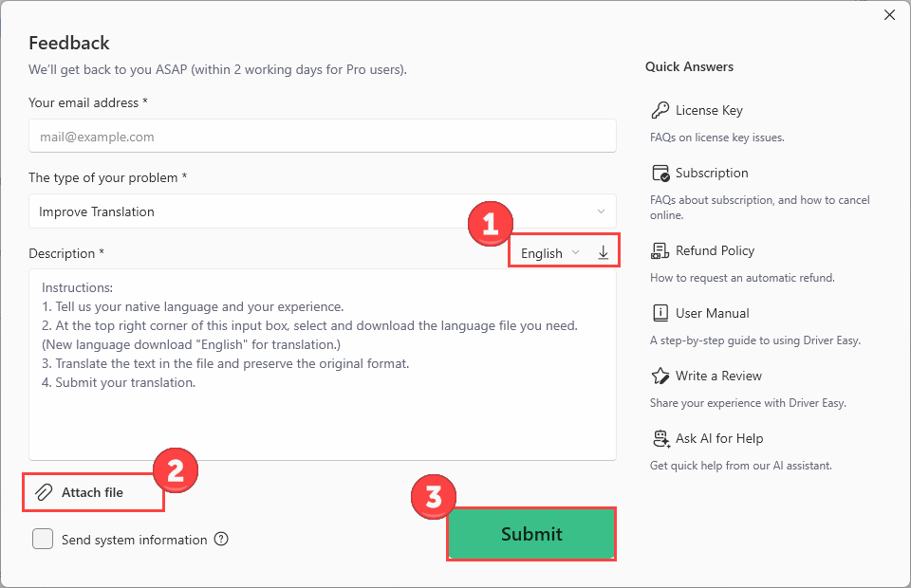911x588 pixels.
Task: Click the Subscription calendar icon
Action: tap(660, 173)
